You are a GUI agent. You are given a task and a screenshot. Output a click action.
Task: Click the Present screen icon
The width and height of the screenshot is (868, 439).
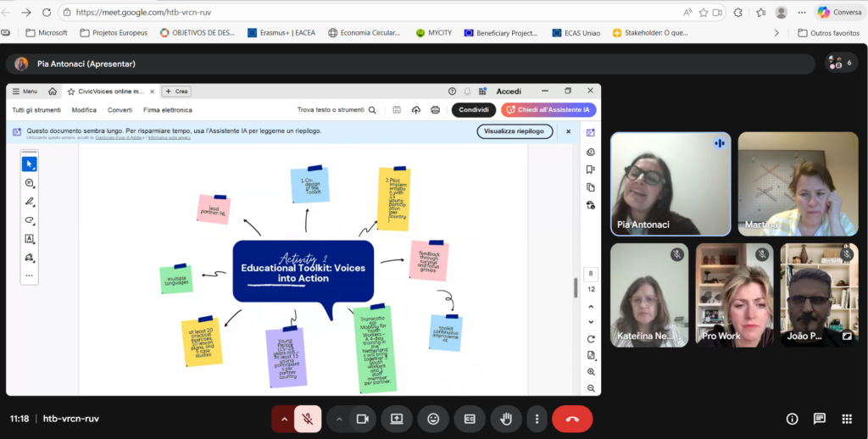click(396, 419)
